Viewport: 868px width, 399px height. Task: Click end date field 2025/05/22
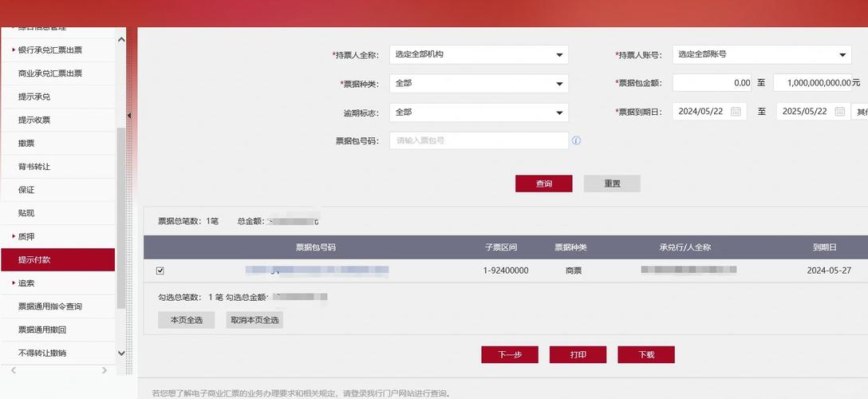point(812,111)
